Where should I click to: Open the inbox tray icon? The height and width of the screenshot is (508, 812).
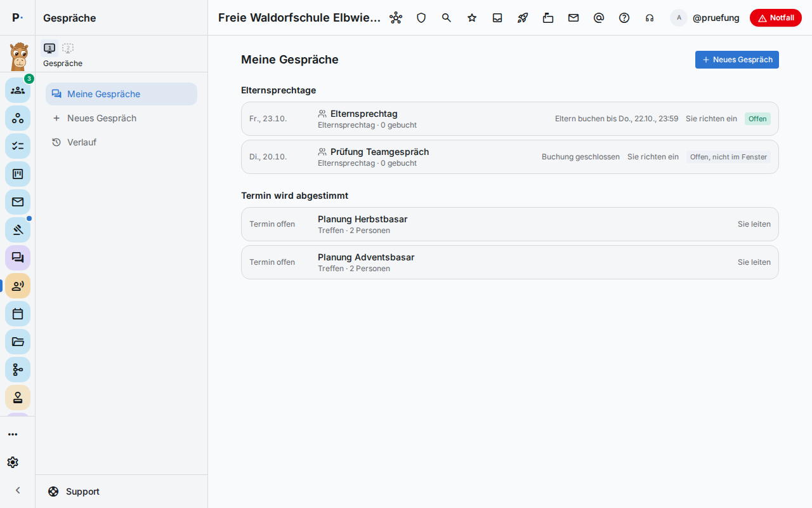tap(497, 18)
